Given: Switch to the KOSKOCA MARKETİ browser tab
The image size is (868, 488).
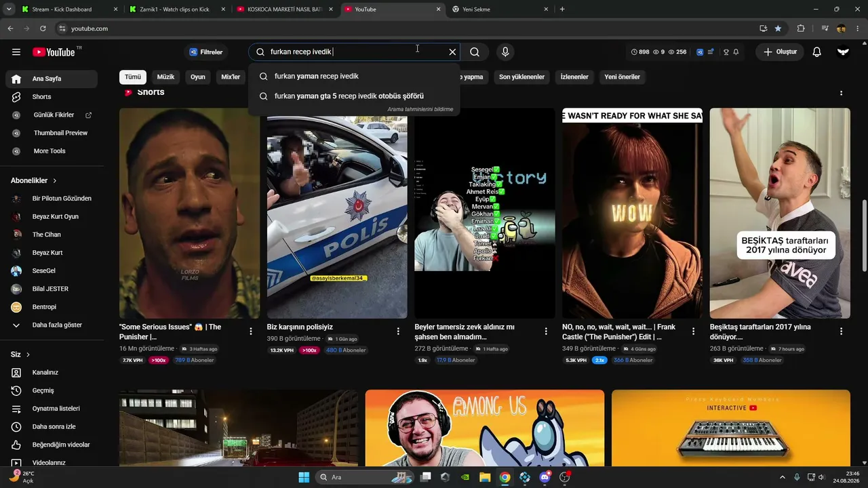Looking at the screenshot, I should (285, 9).
